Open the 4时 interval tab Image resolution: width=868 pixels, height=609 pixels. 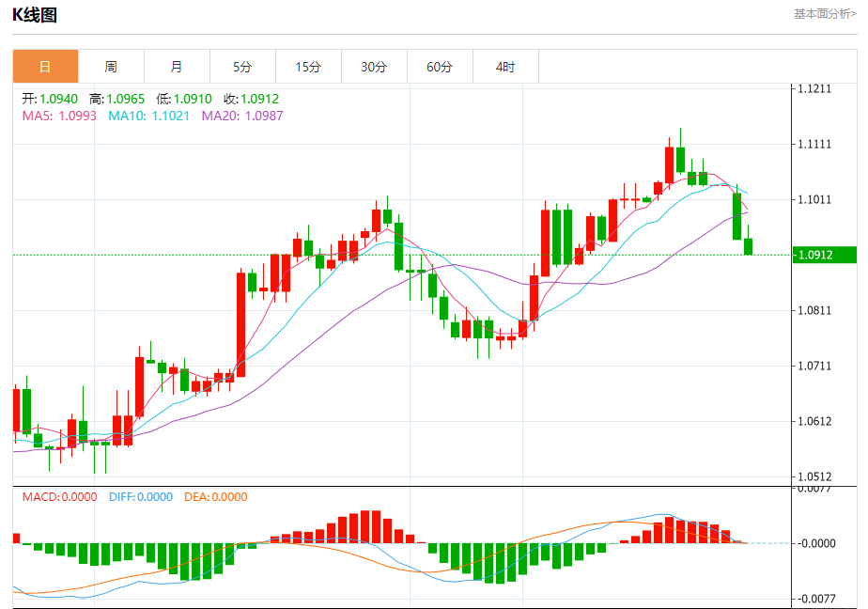click(506, 67)
